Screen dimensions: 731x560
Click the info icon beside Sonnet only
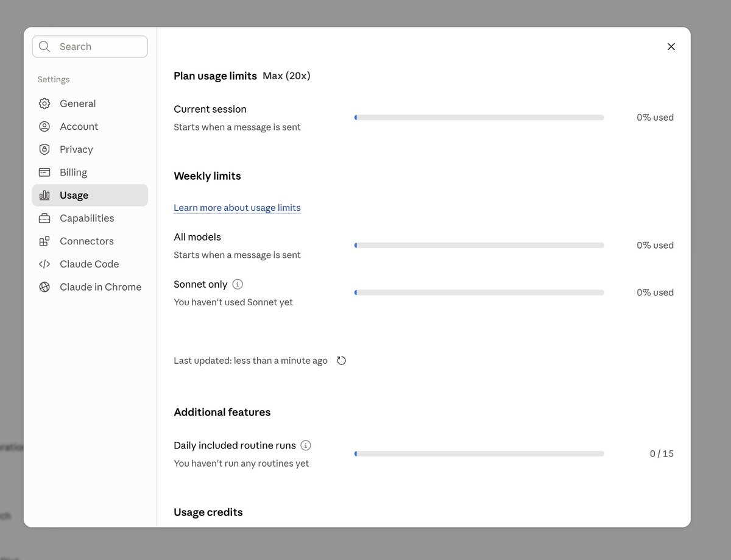pyautogui.click(x=238, y=284)
